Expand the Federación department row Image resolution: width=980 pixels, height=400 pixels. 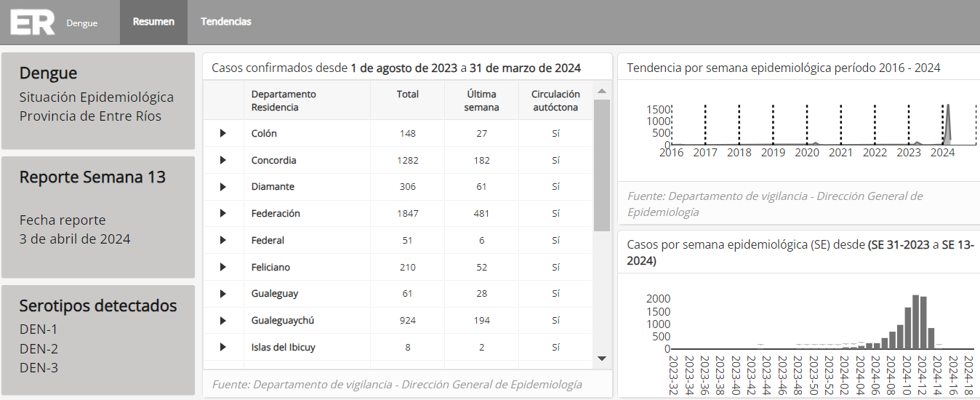tap(223, 214)
